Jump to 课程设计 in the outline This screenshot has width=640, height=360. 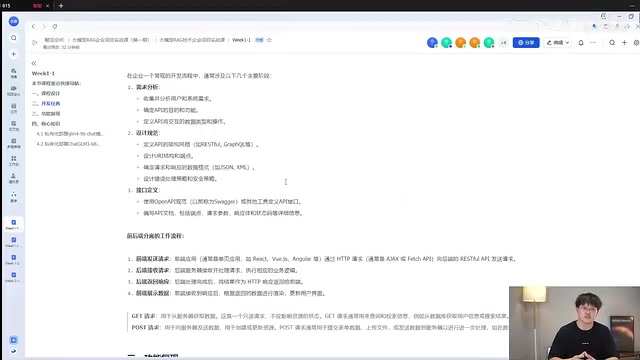(46, 93)
